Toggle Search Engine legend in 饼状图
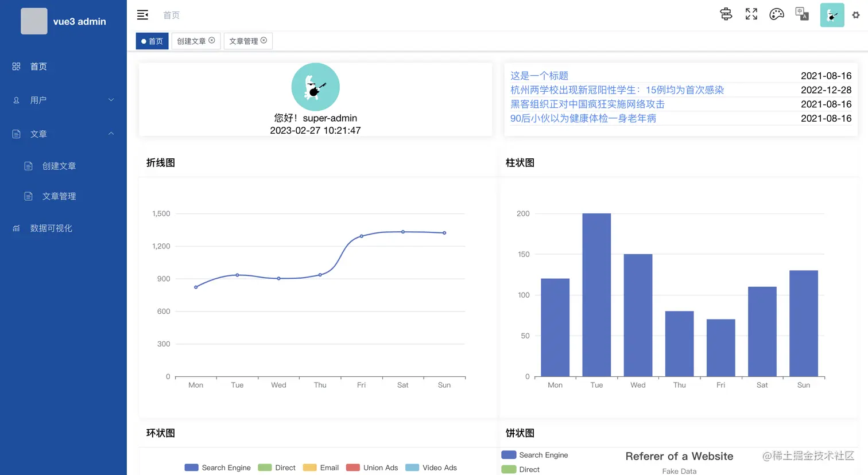 tap(534, 455)
